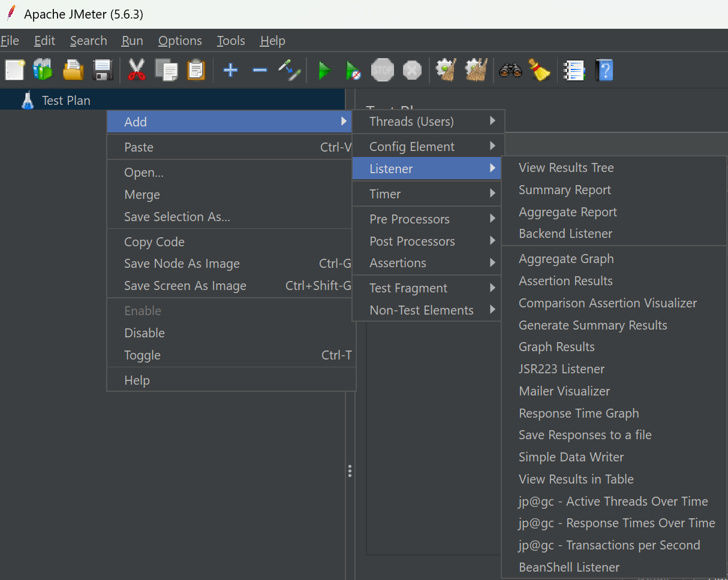Add Response Time Graph listener

[614, 413]
